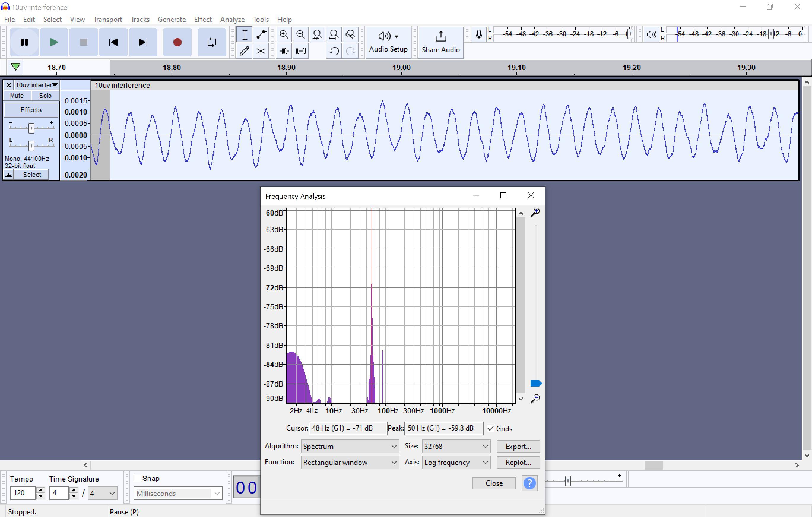This screenshot has width=812, height=517.
Task: Open the Size 32768 dropdown
Action: point(456,446)
